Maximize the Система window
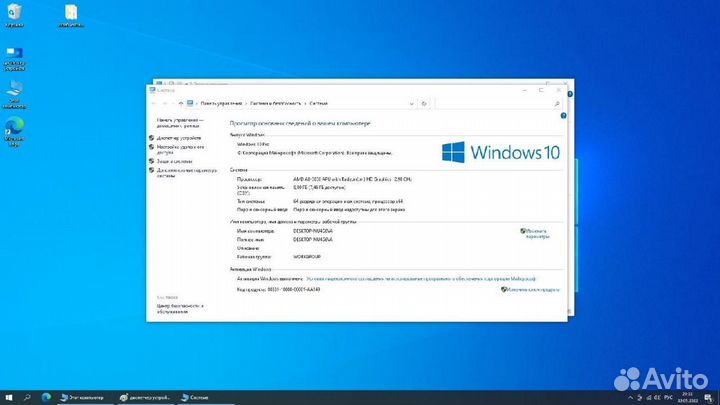The height and width of the screenshot is (405, 720). (x=541, y=90)
